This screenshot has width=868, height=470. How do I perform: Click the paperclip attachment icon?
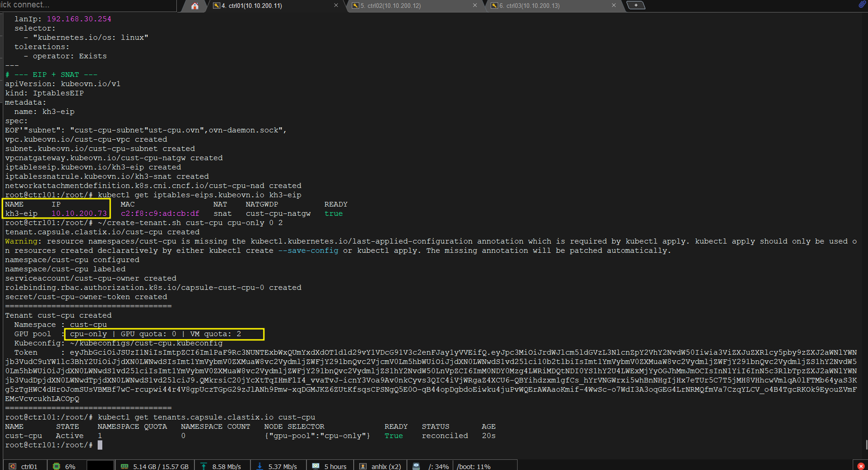[x=862, y=5]
